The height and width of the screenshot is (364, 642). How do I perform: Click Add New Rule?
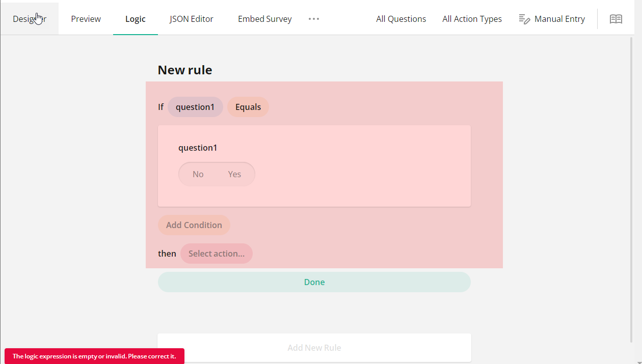click(x=314, y=347)
